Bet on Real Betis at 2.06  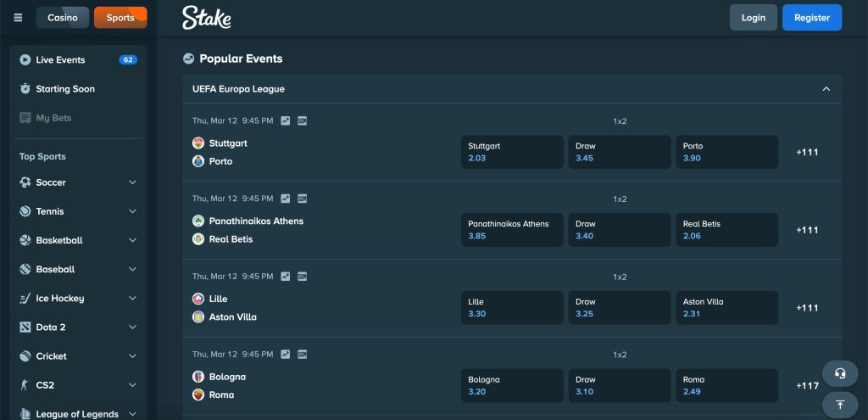[x=726, y=230]
